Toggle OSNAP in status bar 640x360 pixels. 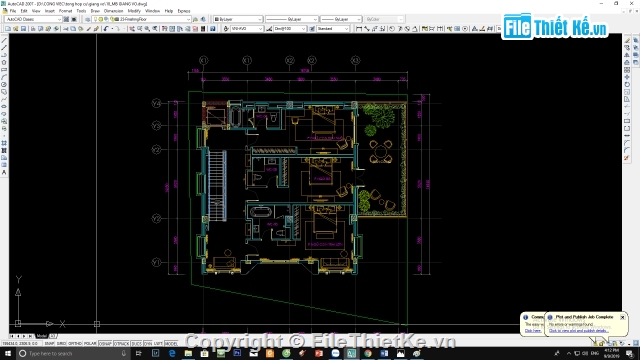pyautogui.click(x=105, y=344)
